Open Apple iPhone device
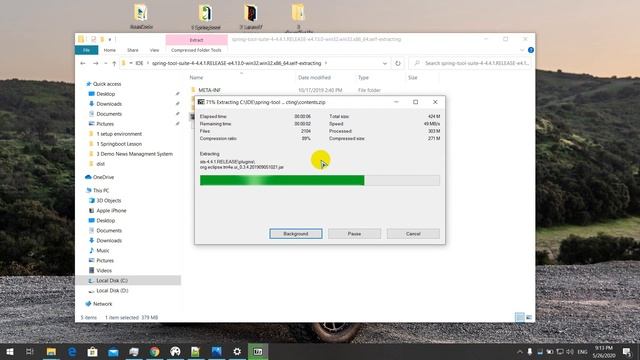Viewport: 640px width, 360px height. pyautogui.click(x=111, y=211)
